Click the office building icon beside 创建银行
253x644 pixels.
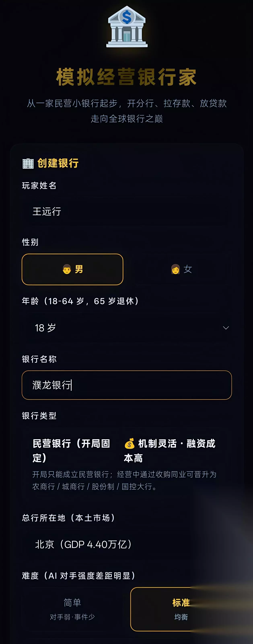[28, 163]
